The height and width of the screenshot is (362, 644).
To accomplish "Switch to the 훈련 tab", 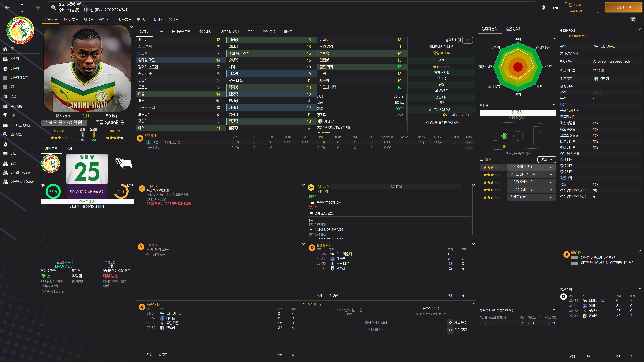I will click(x=160, y=31).
